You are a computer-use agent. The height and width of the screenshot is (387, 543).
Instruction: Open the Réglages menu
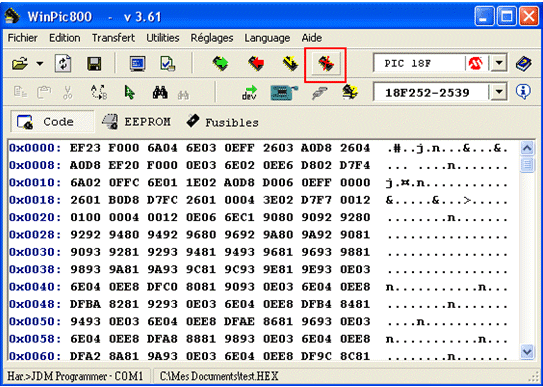pos(212,38)
